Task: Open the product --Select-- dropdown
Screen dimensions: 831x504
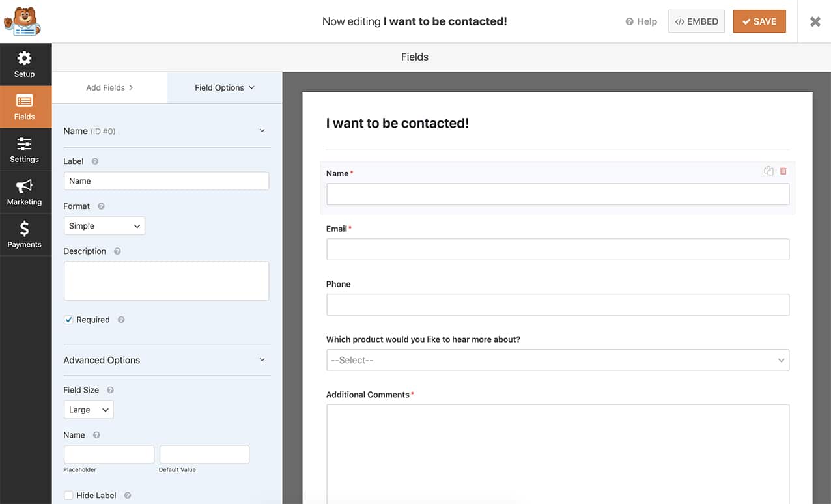Action: tap(557, 360)
